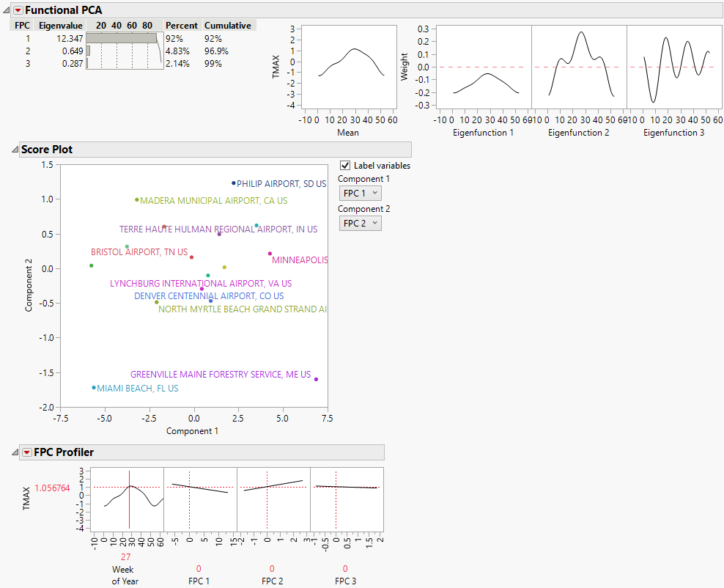Collapse the Functional PCA section
Image resolution: width=724 pixels, height=588 pixels.
(x=7, y=10)
